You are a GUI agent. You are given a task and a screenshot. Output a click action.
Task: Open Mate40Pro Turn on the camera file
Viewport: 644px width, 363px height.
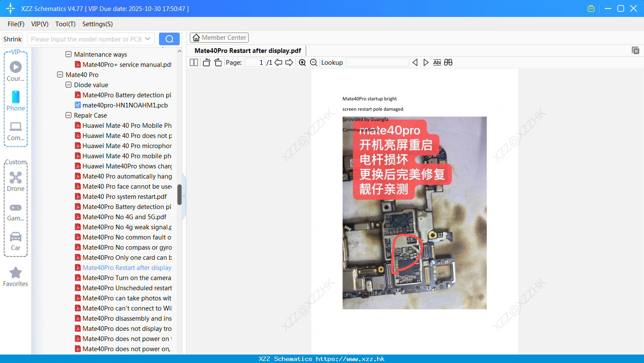[123, 278]
